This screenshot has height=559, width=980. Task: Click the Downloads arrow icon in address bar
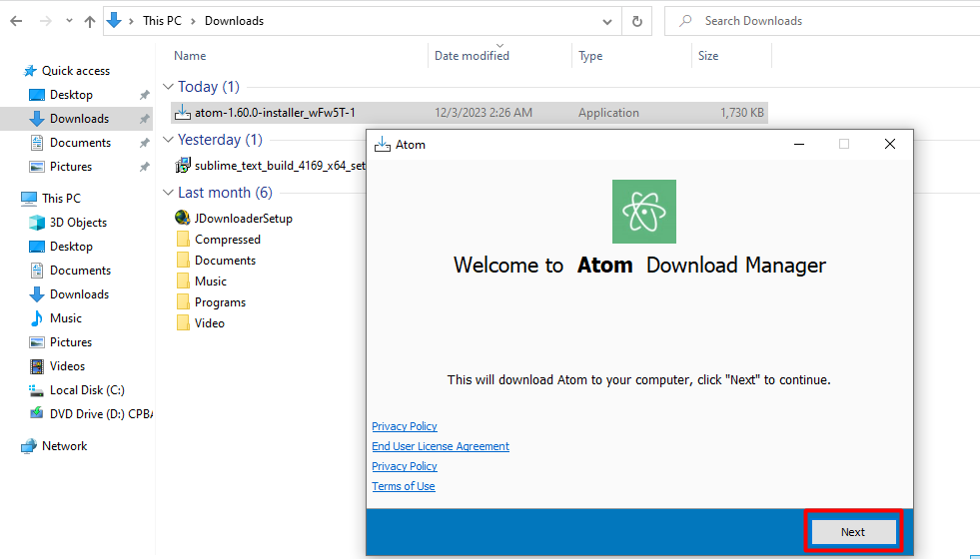114,21
